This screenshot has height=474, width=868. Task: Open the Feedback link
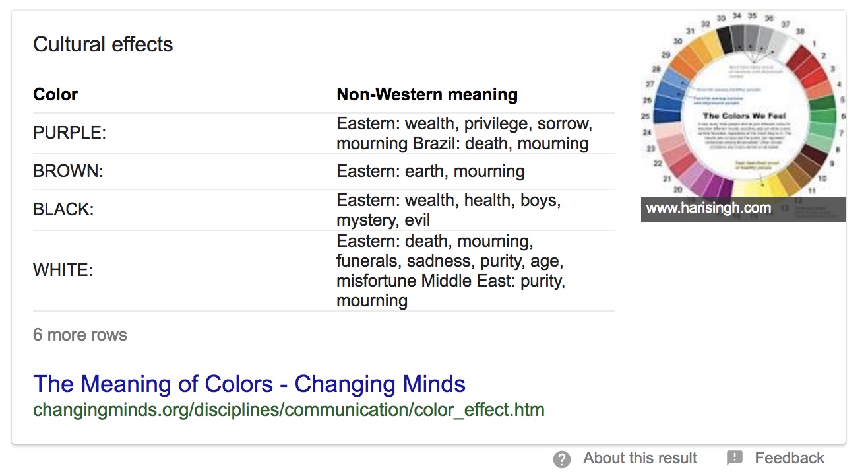coord(790,458)
